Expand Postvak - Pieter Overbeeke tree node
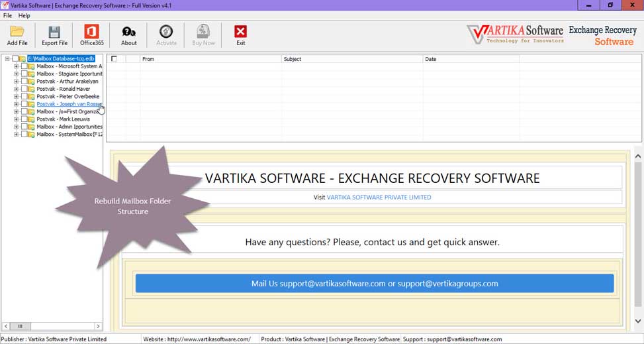This screenshot has width=644, height=344. point(17,97)
